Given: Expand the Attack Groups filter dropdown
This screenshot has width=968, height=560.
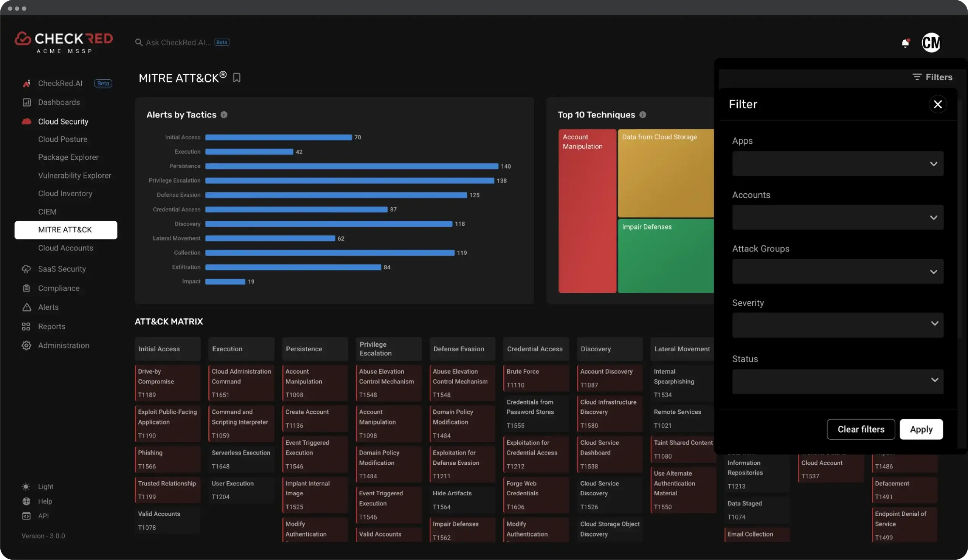Looking at the screenshot, I should 838,271.
